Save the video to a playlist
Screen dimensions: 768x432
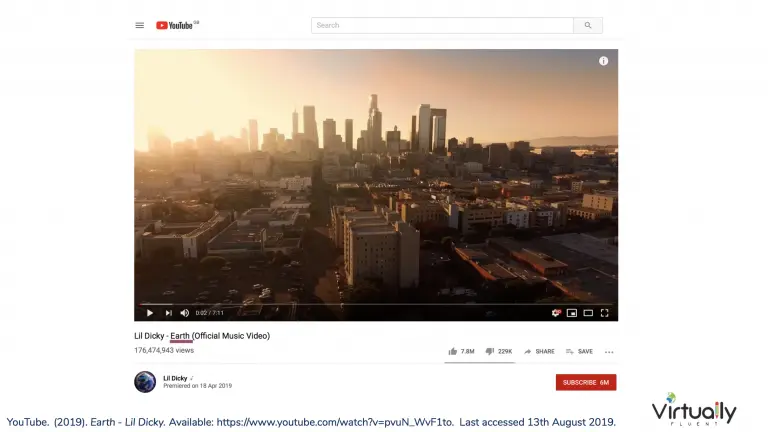point(579,352)
